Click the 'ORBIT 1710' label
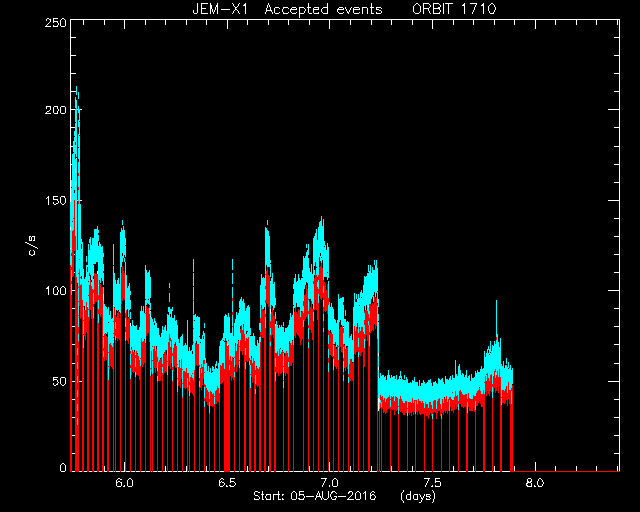The image size is (640, 512). 454,9
